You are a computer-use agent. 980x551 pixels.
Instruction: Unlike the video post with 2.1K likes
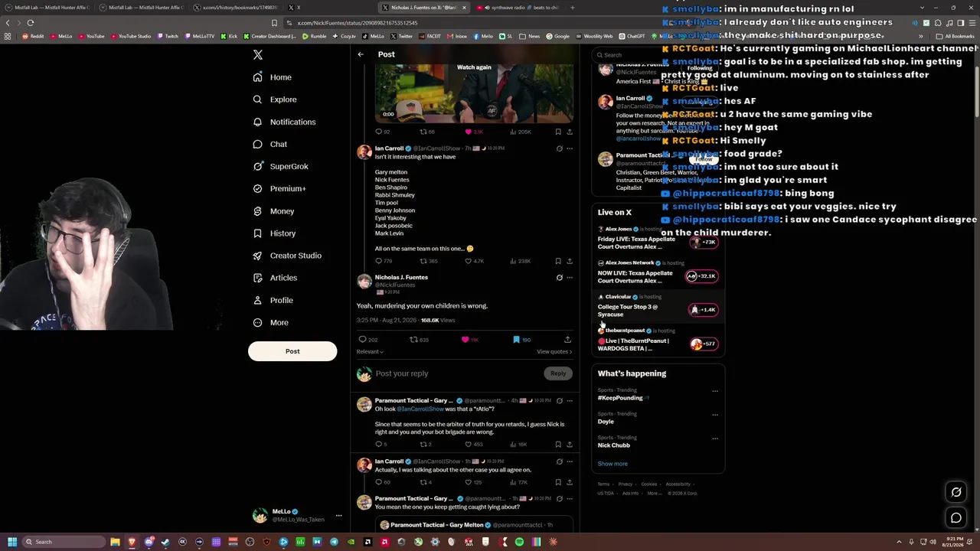point(469,132)
